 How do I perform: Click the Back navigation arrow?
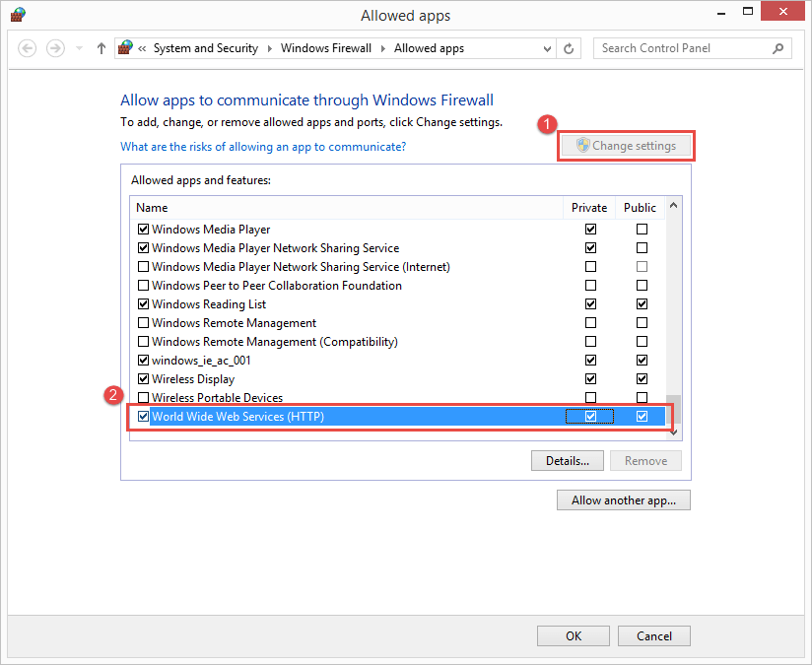(x=27, y=48)
